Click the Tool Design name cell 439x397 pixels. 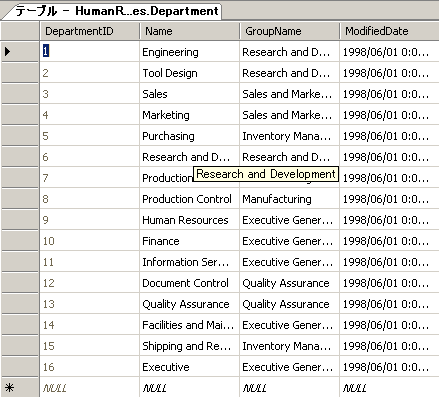(189, 73)
